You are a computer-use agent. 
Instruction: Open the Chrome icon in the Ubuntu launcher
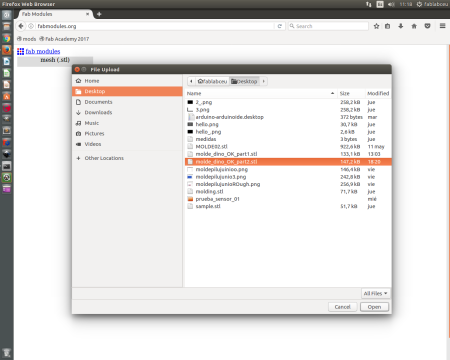[7, 38]
